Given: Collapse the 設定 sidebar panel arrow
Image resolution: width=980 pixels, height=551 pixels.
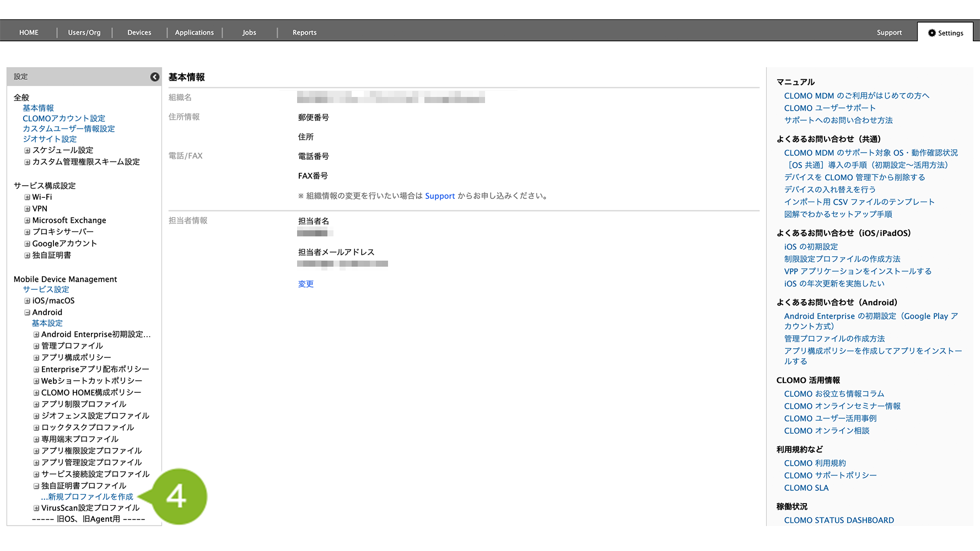Looking at the screenshot, I should (x=155, y=77).
